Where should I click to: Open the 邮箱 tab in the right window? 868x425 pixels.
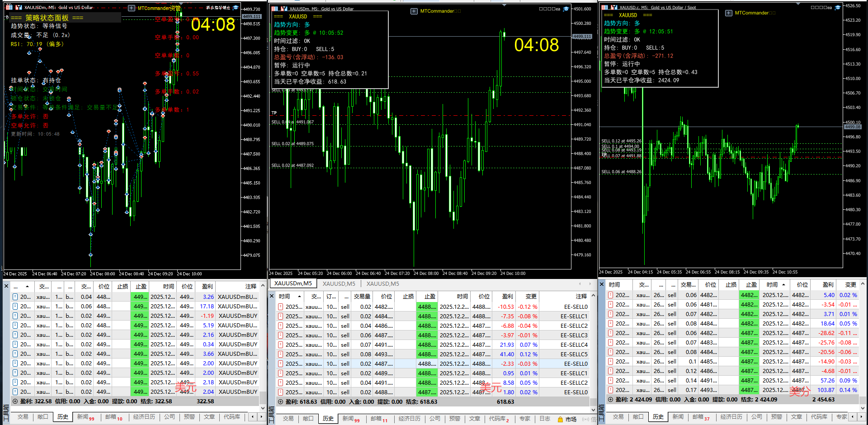(x=701, y=417)
